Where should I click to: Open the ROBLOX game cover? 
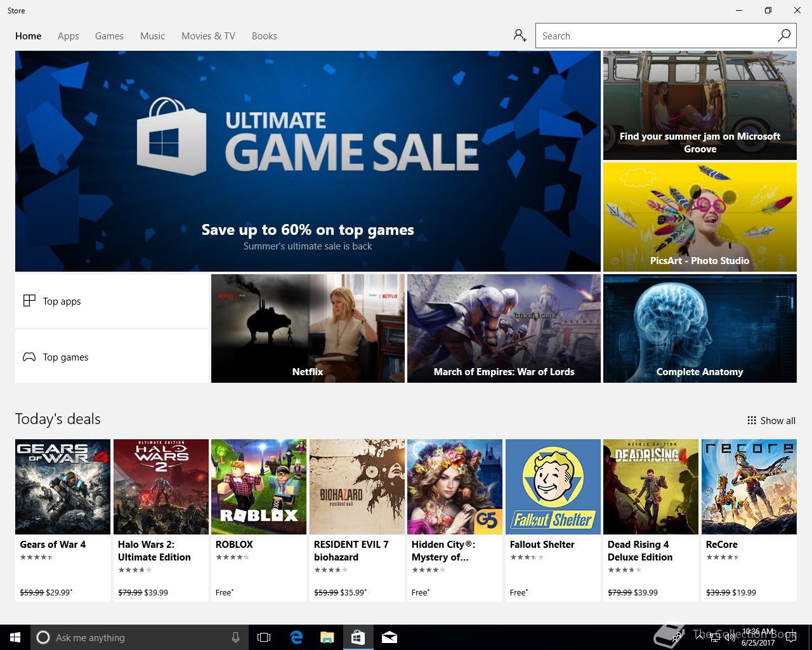[x=259, y=487]
